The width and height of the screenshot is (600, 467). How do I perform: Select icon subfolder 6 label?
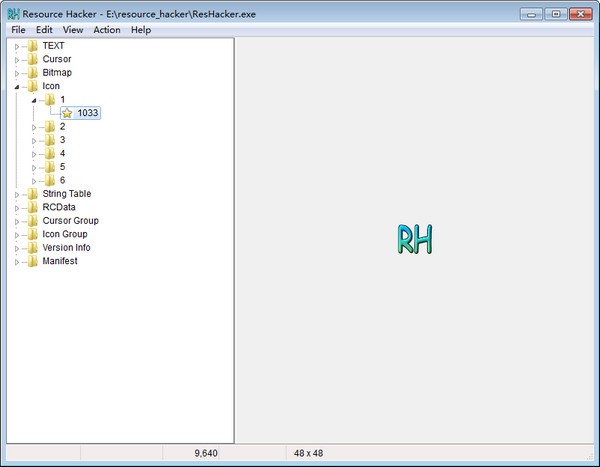(62, 180)
